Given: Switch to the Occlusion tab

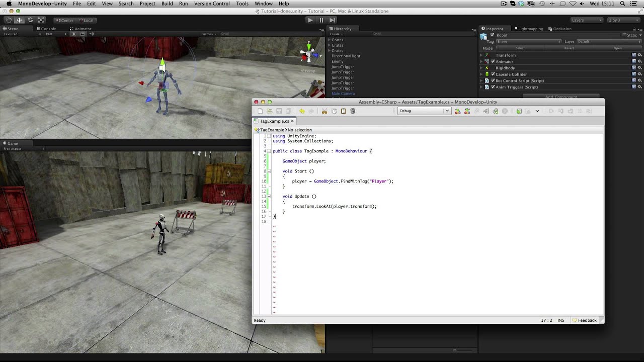Looking at the screenshot, I should (560, 29).
